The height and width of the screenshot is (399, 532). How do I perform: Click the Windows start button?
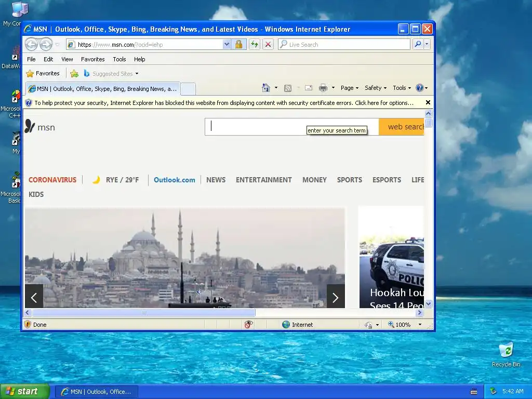point(25,391)
